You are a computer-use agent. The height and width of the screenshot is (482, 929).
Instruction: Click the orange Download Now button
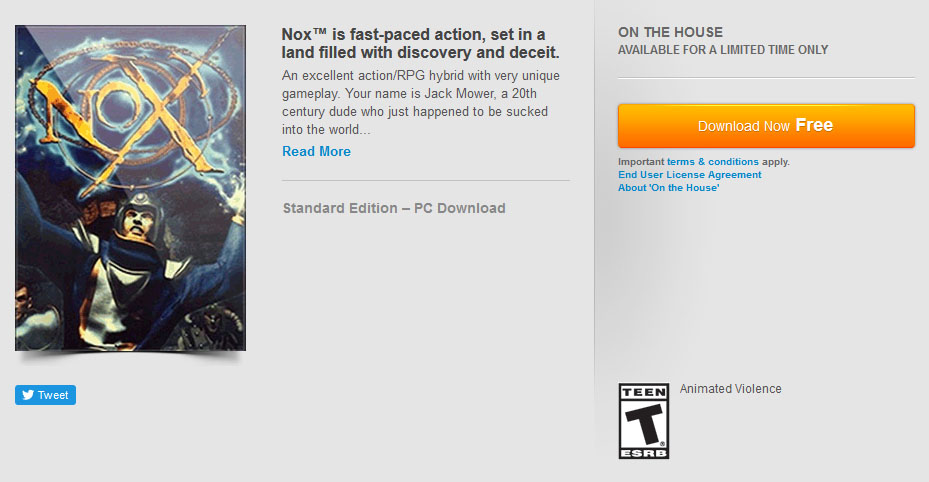766,126
